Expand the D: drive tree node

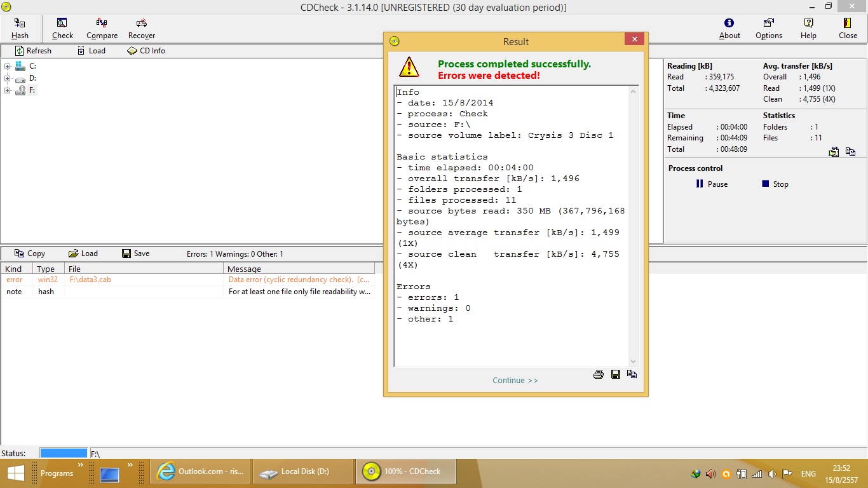(x=7, y=79)
